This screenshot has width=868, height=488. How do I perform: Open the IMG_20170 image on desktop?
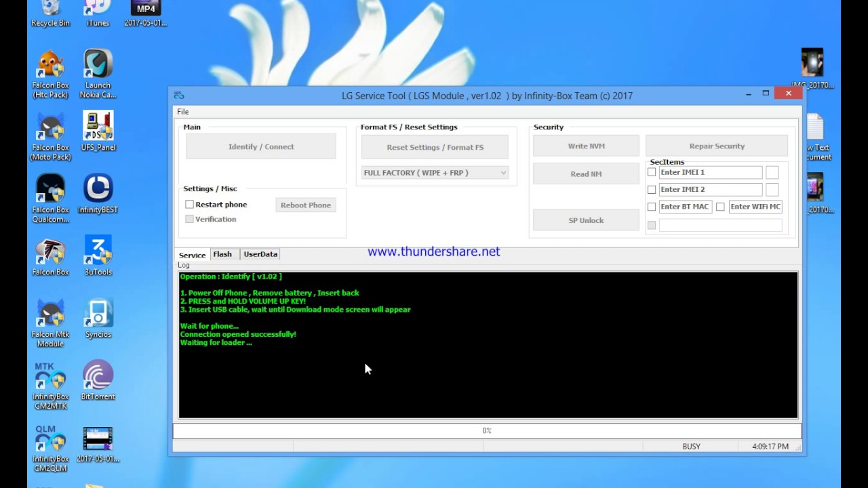[x=812, y=69]
